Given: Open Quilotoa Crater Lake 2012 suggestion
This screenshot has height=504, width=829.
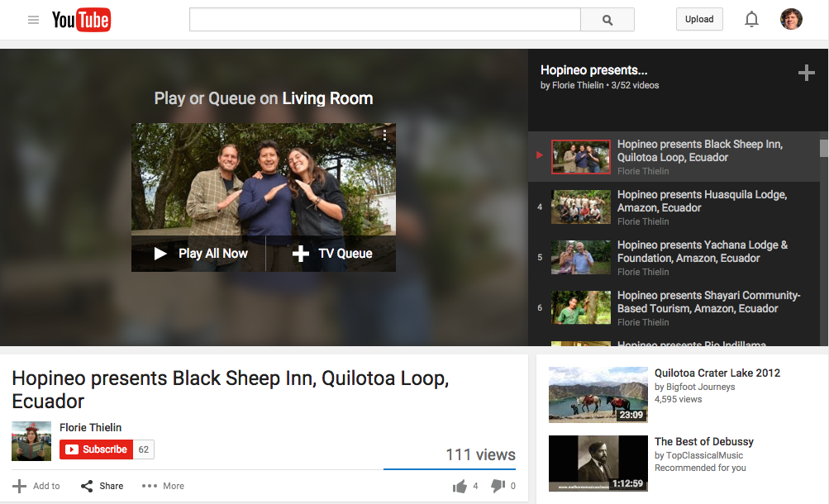Looking at the screenshot, I should (717, 373).
